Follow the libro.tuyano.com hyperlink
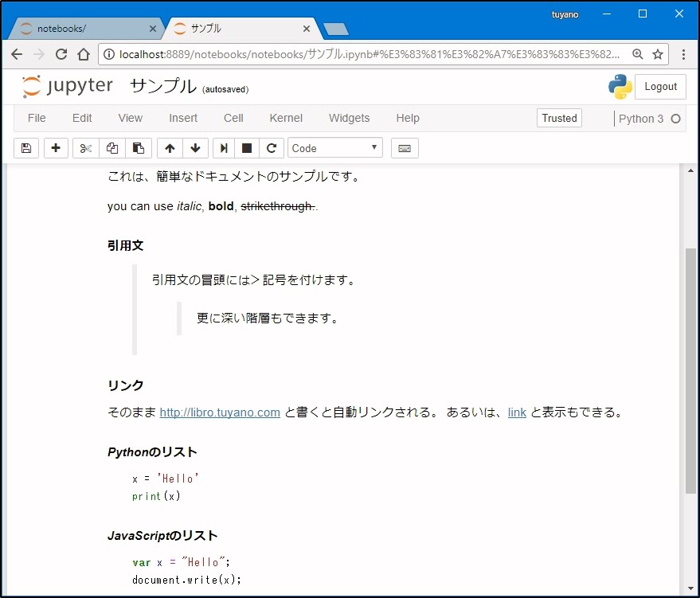Viewport: 700px width, 598px height. (220, 412)
